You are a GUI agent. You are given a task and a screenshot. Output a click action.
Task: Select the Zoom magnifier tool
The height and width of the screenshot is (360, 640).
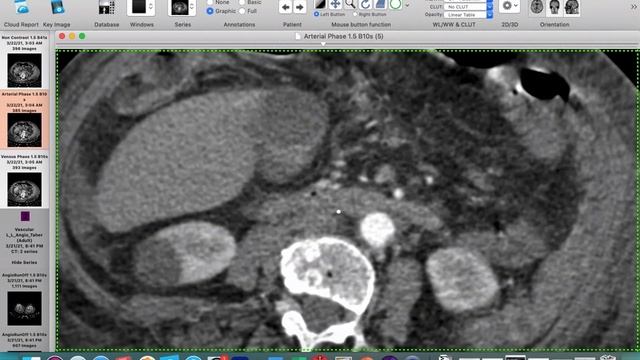point(350,4)
